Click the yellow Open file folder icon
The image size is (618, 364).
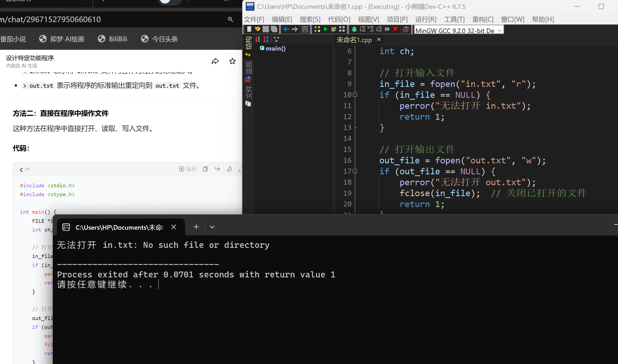click(x=257, y=29)
